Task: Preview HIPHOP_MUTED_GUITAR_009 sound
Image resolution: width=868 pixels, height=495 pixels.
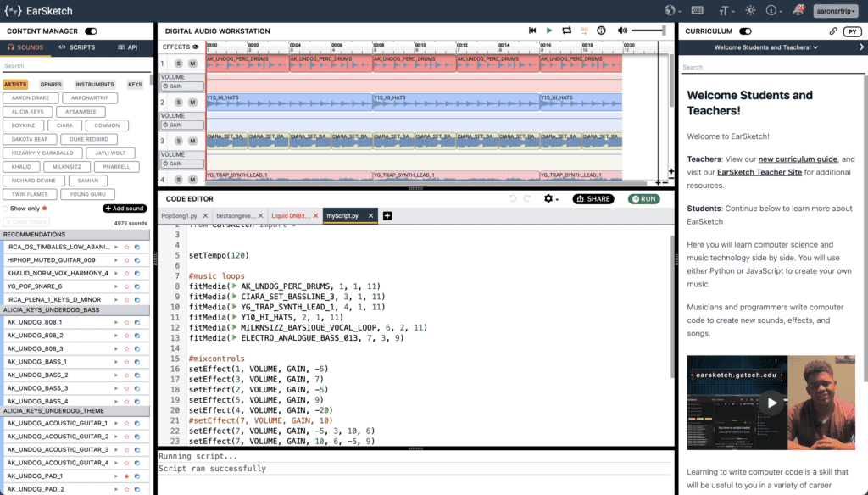Action: (x=116, y=260)
